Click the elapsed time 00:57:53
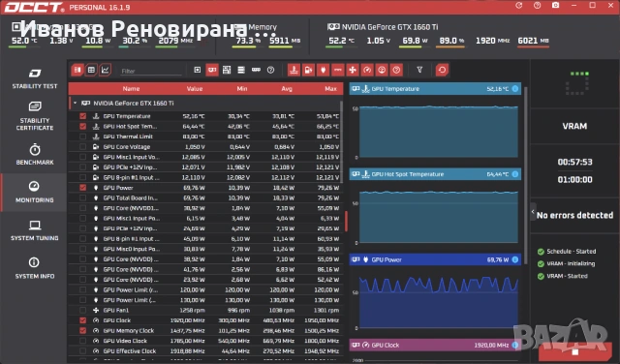620x364 pixels. pyautogui.click(x=574, y=162)
